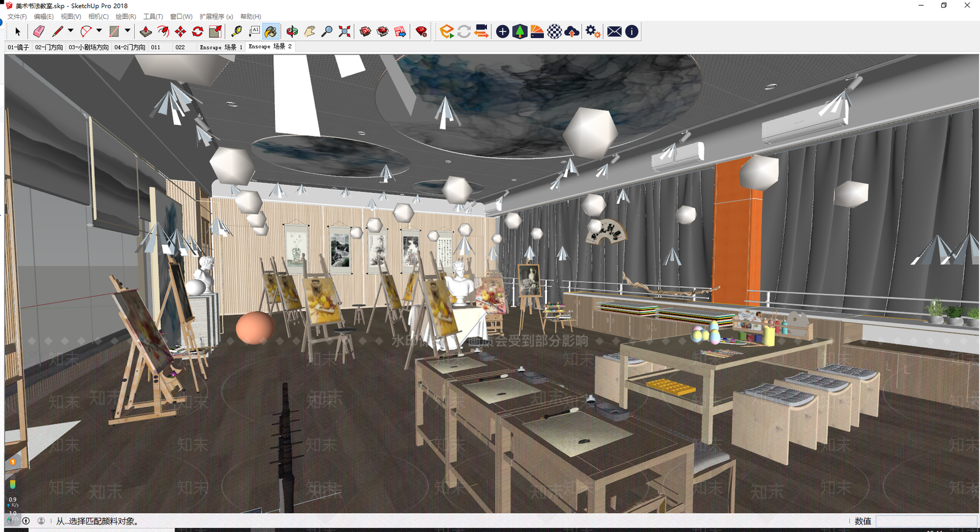The width and height of the screenshot is (980, 532).
Task: Open Enscape settings gears icon
Action: 593,31
